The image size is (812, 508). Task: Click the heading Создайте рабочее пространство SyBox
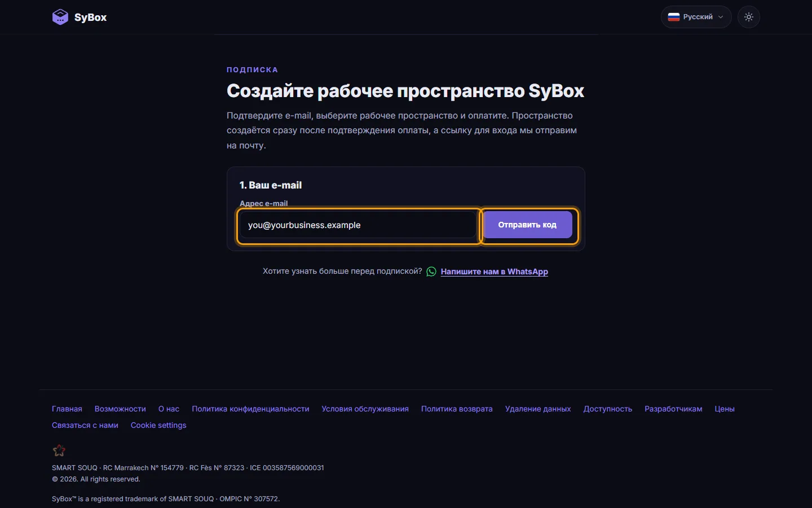(405, 91)
